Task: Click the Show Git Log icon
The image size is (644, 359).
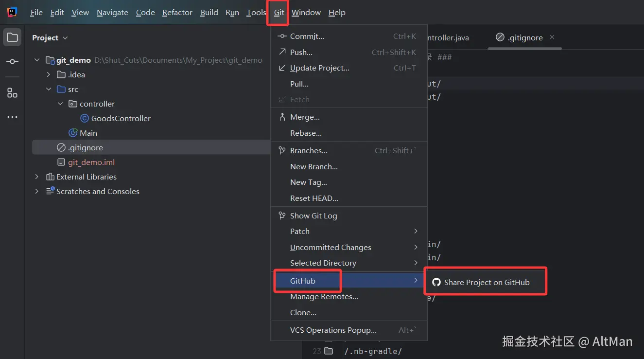Action: coord(282,215)
